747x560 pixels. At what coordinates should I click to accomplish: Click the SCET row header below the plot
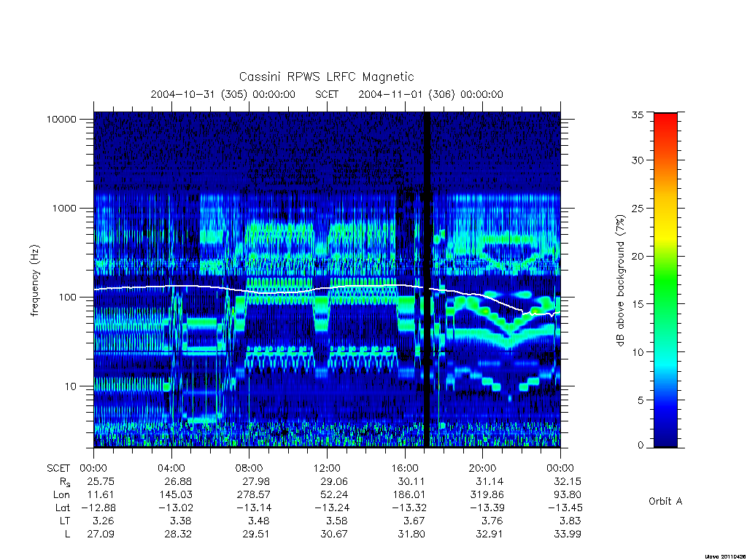58,469
